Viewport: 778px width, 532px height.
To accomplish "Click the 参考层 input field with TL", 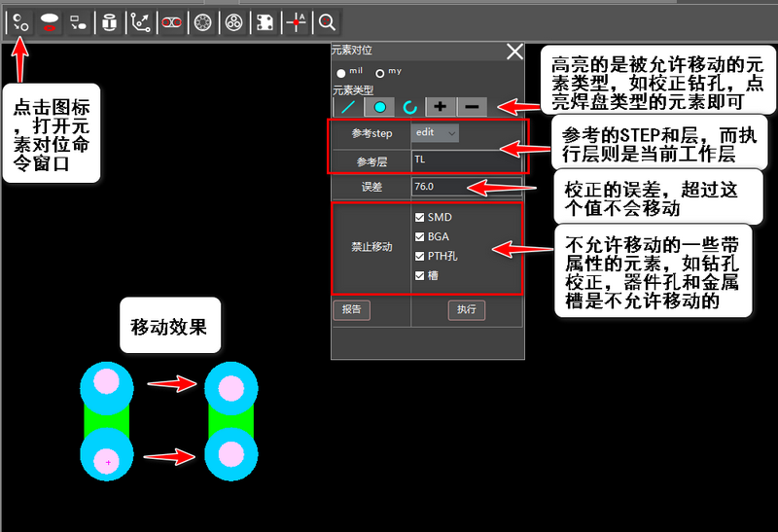I will coord(467,160).
